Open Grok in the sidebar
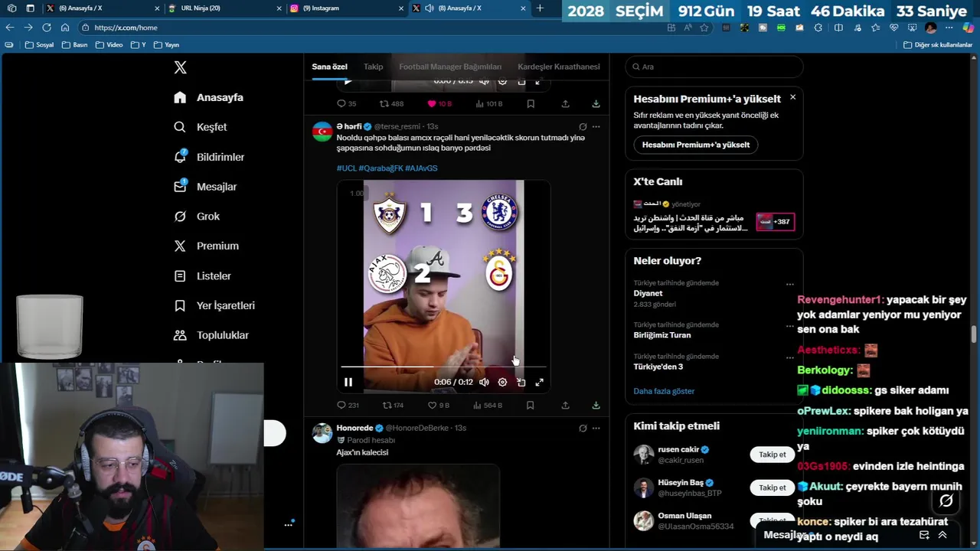 click(197, 217)
